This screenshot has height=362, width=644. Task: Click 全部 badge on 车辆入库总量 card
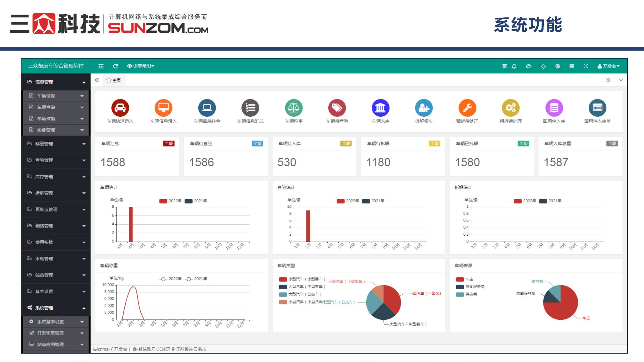[612, 143]
